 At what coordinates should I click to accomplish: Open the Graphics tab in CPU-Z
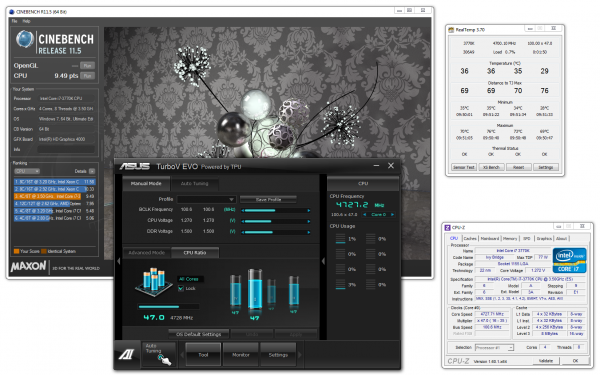(544, 238)
